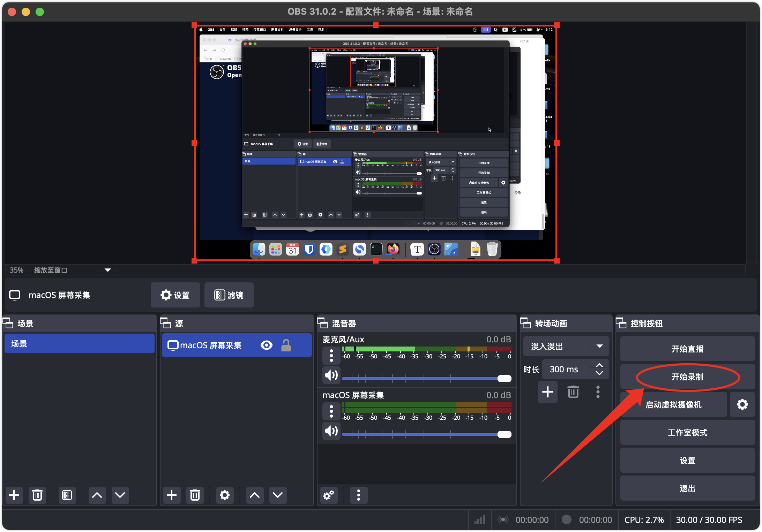Select the macOS 屏幕采集 row in 源 list
The height and width of the screenshot is (532, 762).
click(x=237, y=345)
